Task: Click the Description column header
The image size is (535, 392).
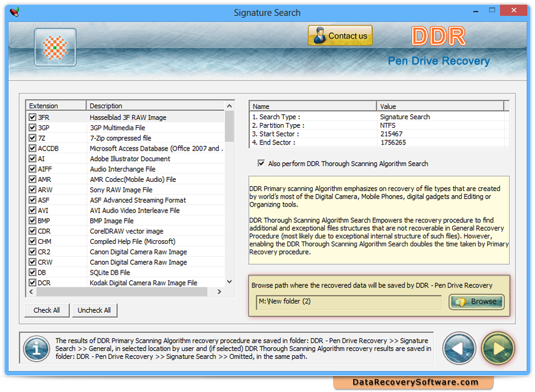Action: click(x=155, y=106)
